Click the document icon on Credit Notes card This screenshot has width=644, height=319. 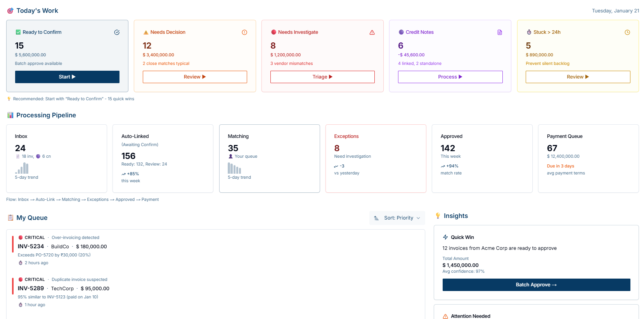point(500,32)
